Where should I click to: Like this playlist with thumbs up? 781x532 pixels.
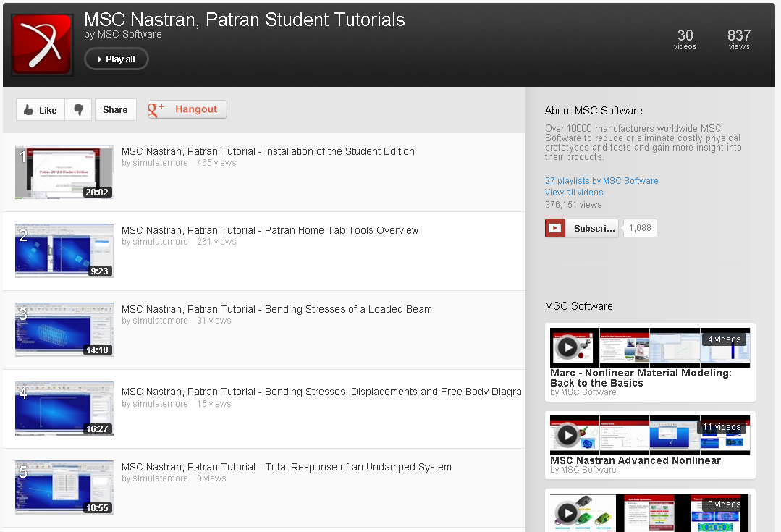pos(41,109)
